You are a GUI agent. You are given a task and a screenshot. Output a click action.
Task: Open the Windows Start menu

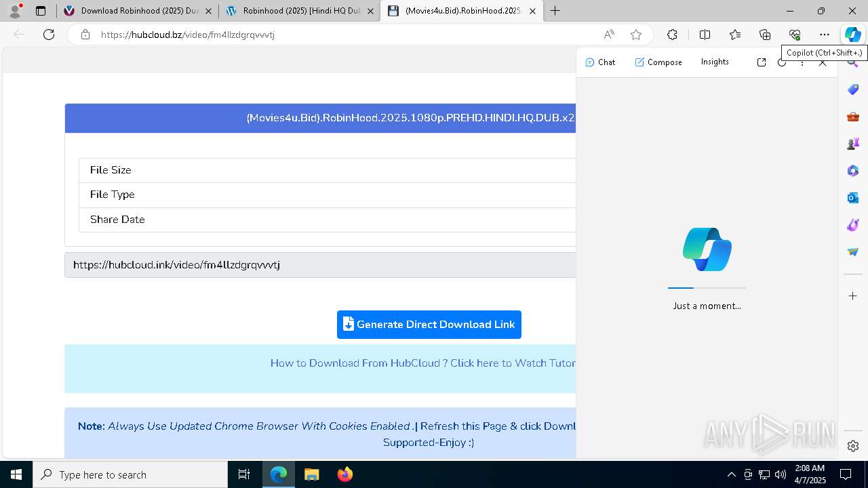click(x=16, y=474)
